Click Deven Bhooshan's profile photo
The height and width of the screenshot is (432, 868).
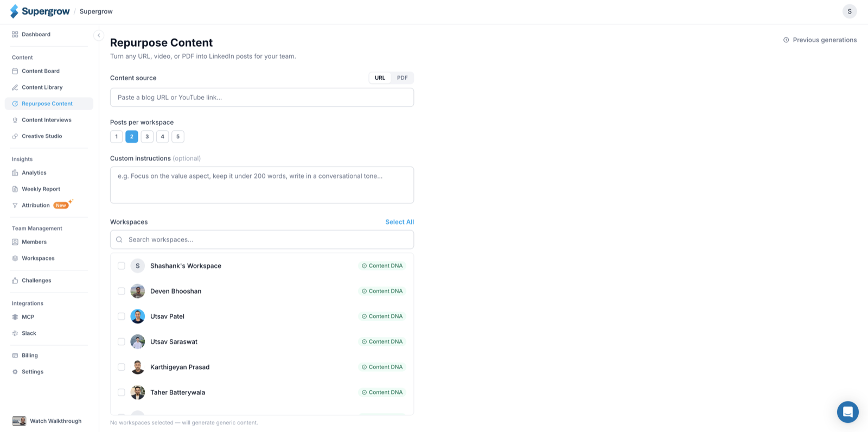pos(138,291)
